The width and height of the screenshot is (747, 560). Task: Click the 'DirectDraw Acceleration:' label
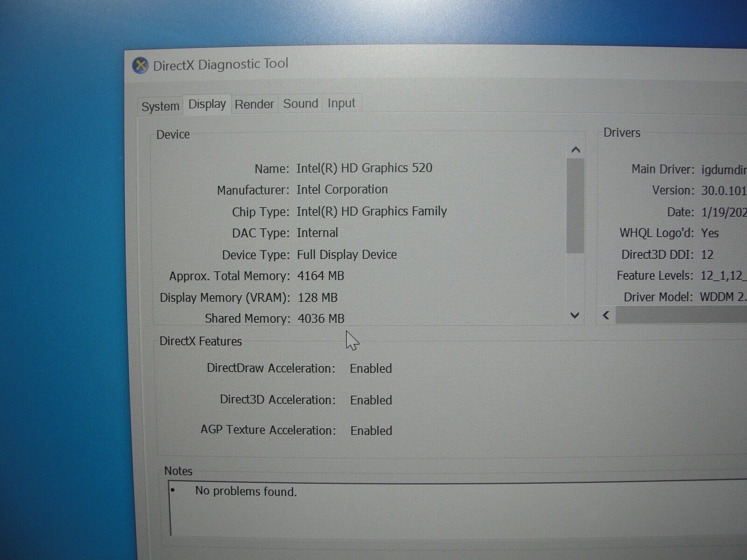click(x=271, y=368)
